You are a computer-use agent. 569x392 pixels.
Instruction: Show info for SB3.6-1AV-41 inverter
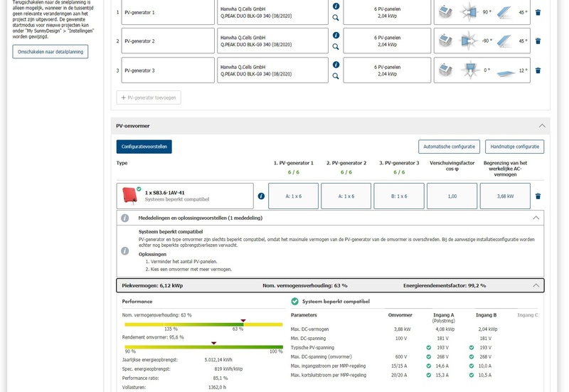[x=261, y=196]
